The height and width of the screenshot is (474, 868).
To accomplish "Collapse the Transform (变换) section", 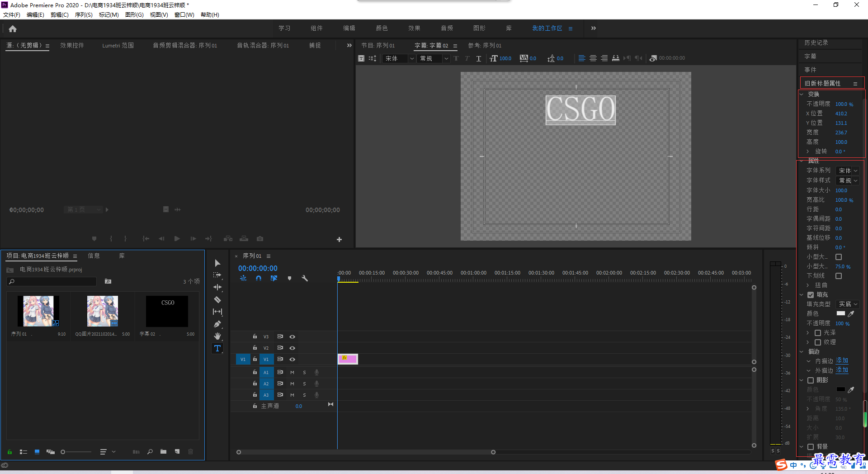I will coord(802,95).
